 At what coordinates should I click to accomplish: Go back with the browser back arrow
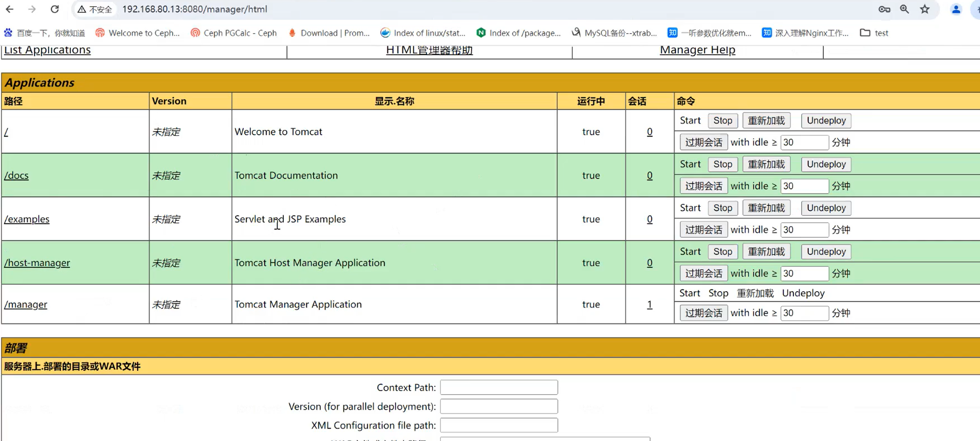click(x=10, y=9)
